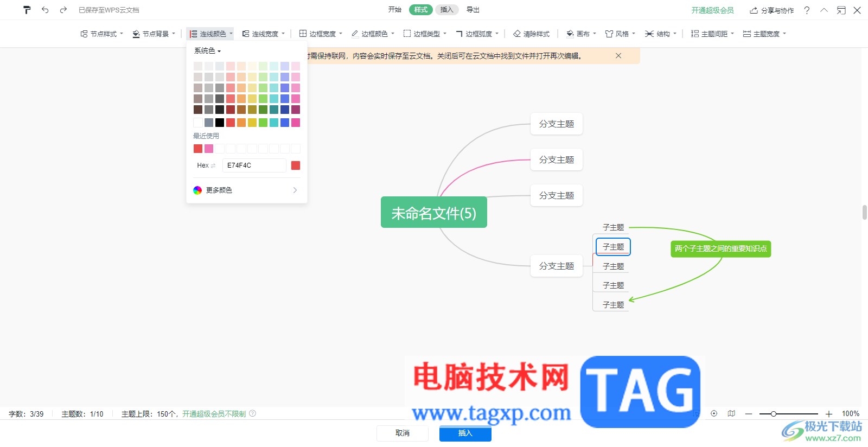Select the 分支主题 node on pink line
This screenshot has width=868, height=447.
tap(557, 159)
